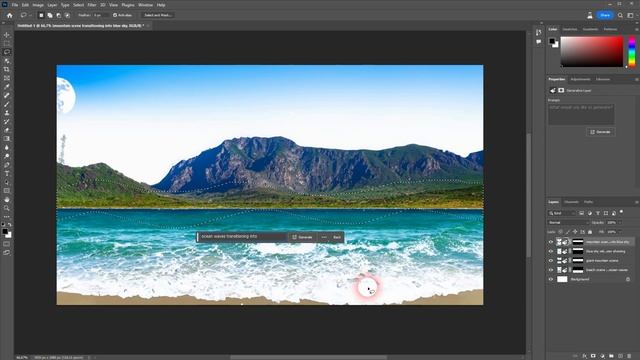Select the Eraser tool
Image resolution: width=640 pixels, height=360 pixels.
(x=7, y=130)
